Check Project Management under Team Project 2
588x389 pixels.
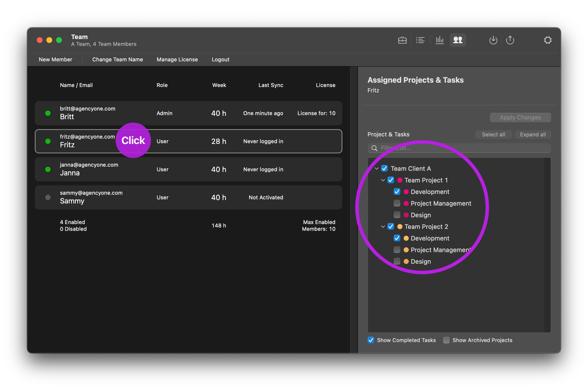click(x=397, y=250)
